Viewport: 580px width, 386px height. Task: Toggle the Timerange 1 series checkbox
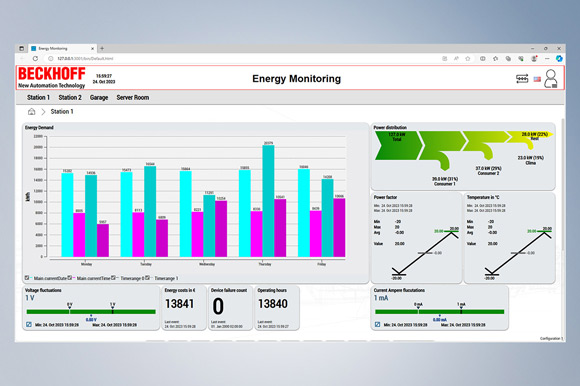[x=147, y=278]
